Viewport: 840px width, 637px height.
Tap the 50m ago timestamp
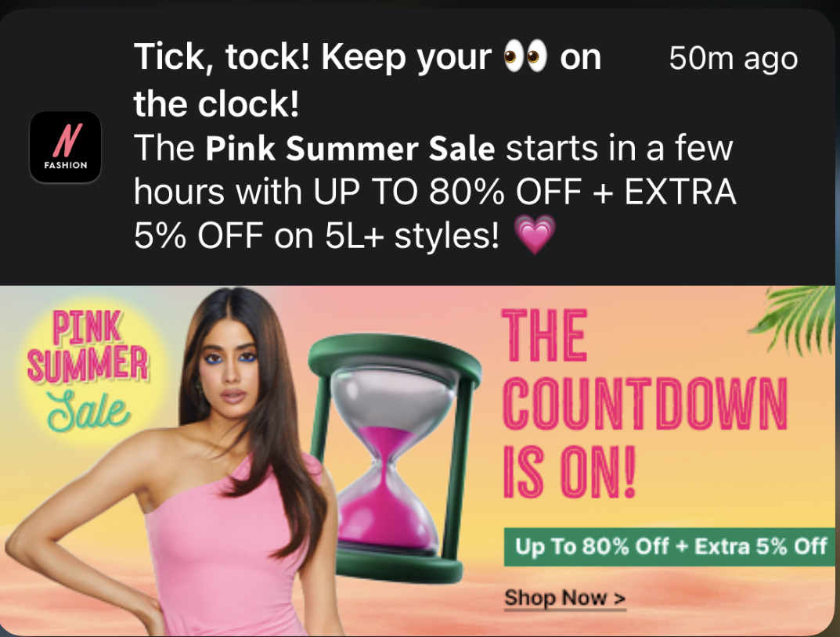click(734, 58)
